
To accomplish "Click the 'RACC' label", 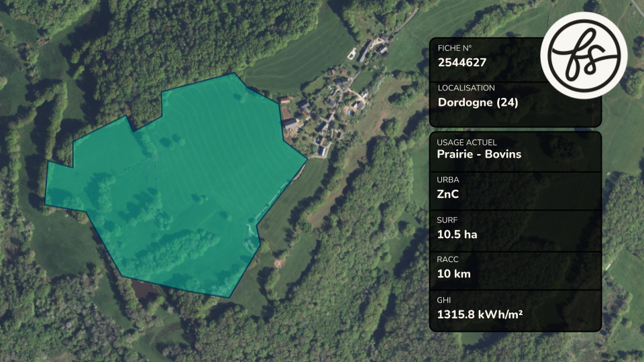I will click(x=447, y=259).
